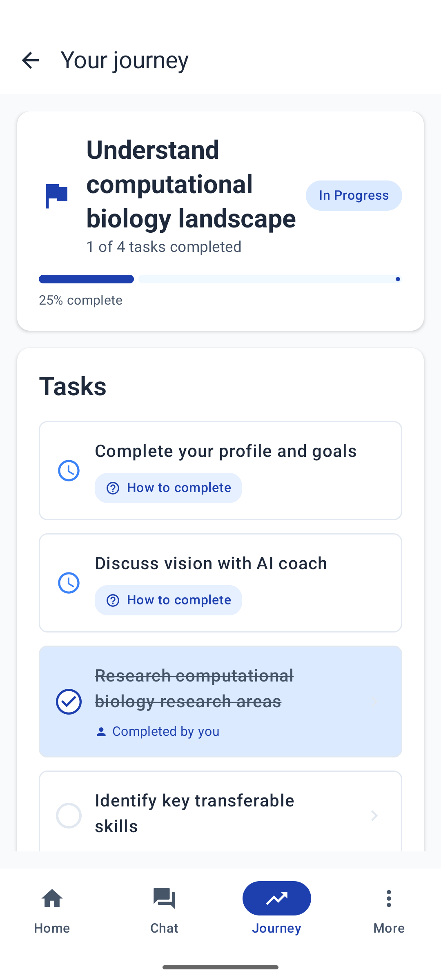Image resolution: width=441 pixels, height=980 pixels.
Task: Check the Identify key transferable skills circle
Action: pos(69,815)
